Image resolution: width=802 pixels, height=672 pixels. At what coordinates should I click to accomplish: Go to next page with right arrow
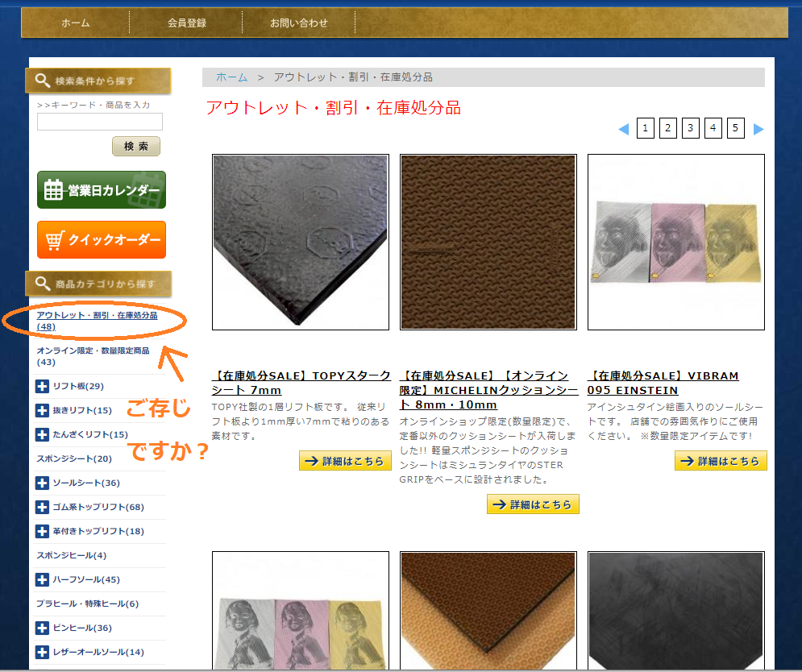(x=758, y=129)
